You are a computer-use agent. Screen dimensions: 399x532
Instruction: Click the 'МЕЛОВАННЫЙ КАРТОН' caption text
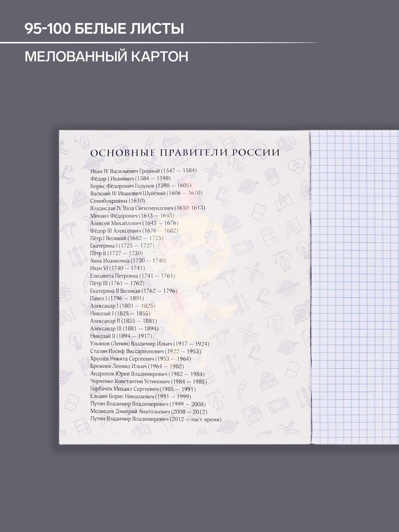[x=106, y=56]
